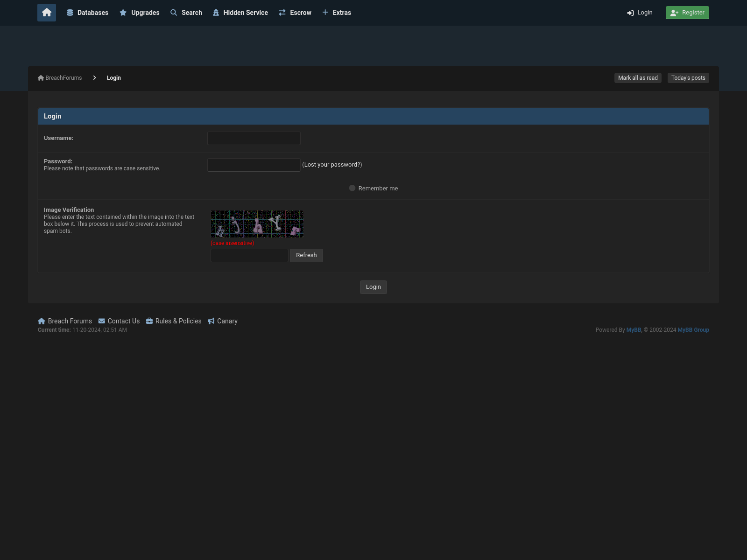Focus the Username input field
The height and width of the screenshot is (560, 747).
(254, 138)
